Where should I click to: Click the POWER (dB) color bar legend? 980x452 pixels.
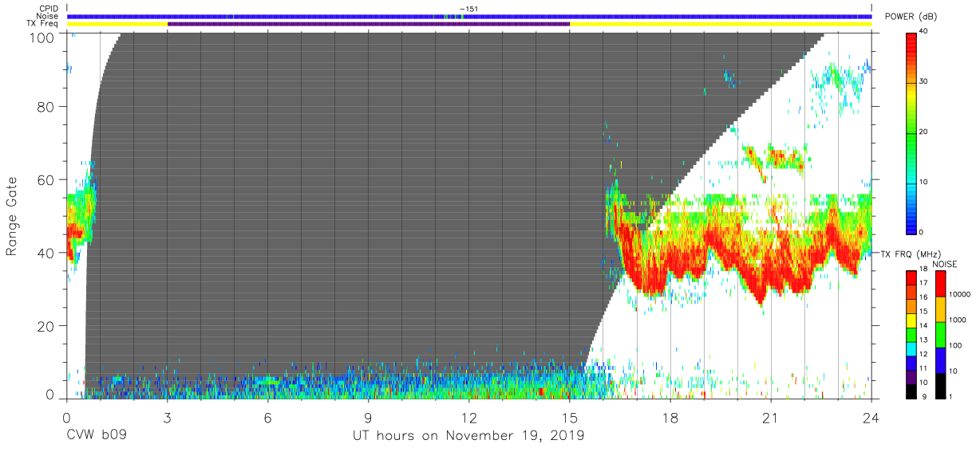(912, 132)
